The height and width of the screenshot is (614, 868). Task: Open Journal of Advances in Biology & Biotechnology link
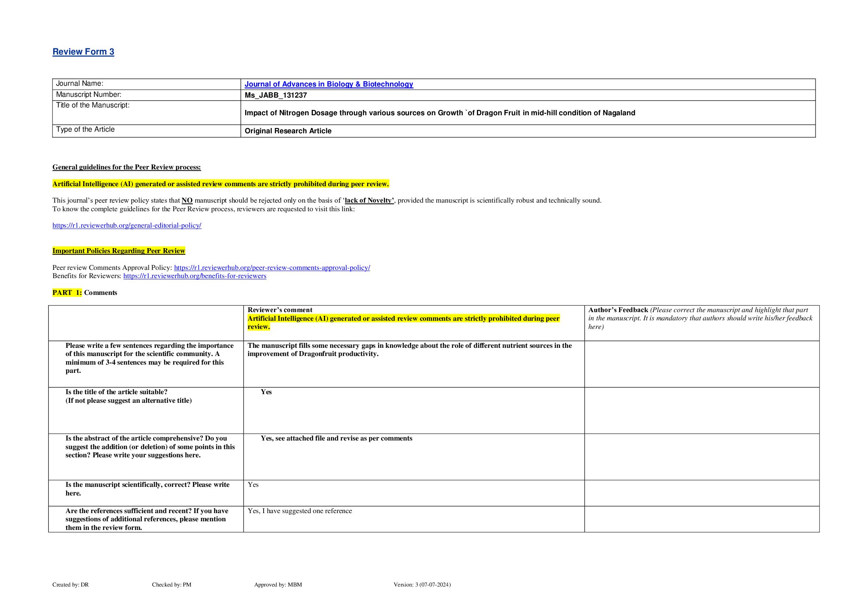click(x=328, y=84)
